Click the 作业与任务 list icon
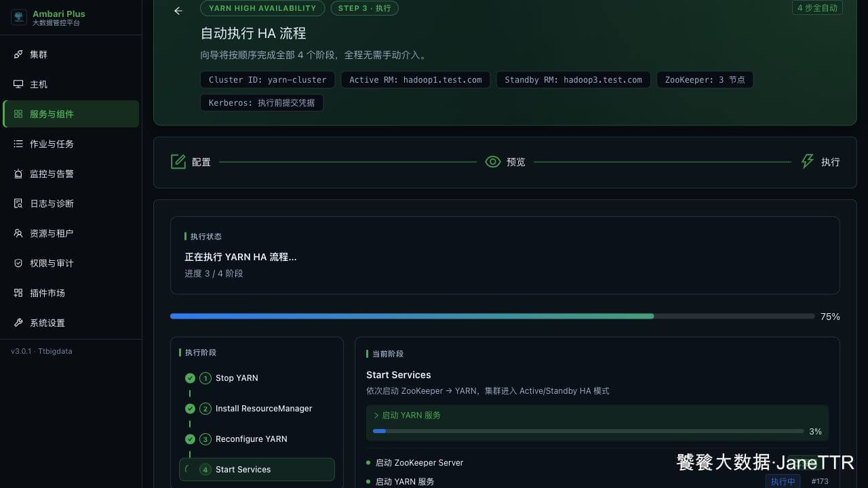This screenshot has width=868, height=488. [x=18, y=144]
